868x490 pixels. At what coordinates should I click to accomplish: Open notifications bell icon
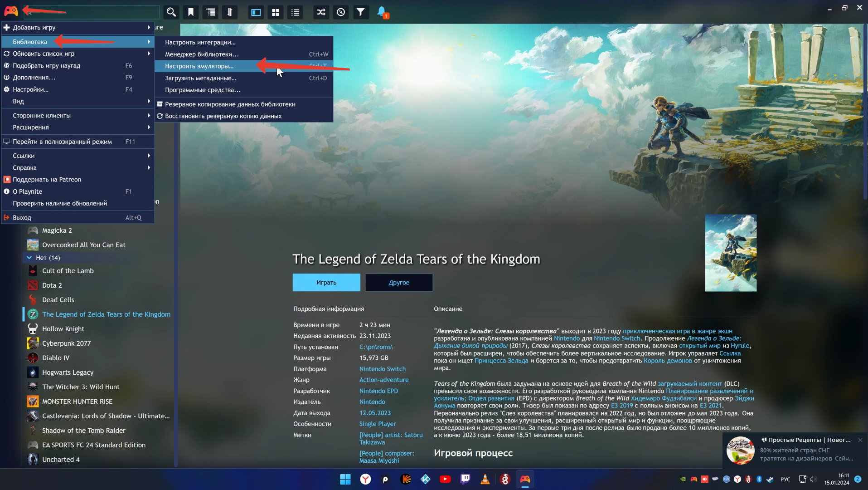coord(382,12)
